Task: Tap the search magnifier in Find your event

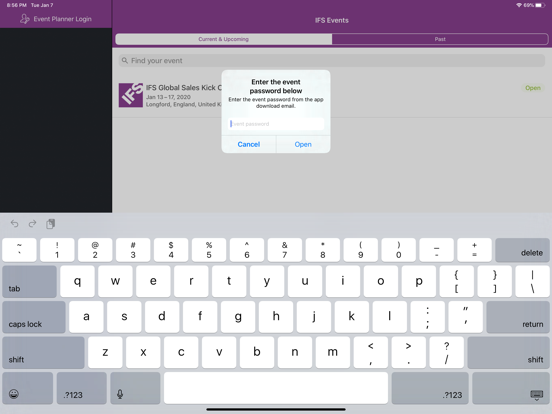Action: [x=125, y=61]
